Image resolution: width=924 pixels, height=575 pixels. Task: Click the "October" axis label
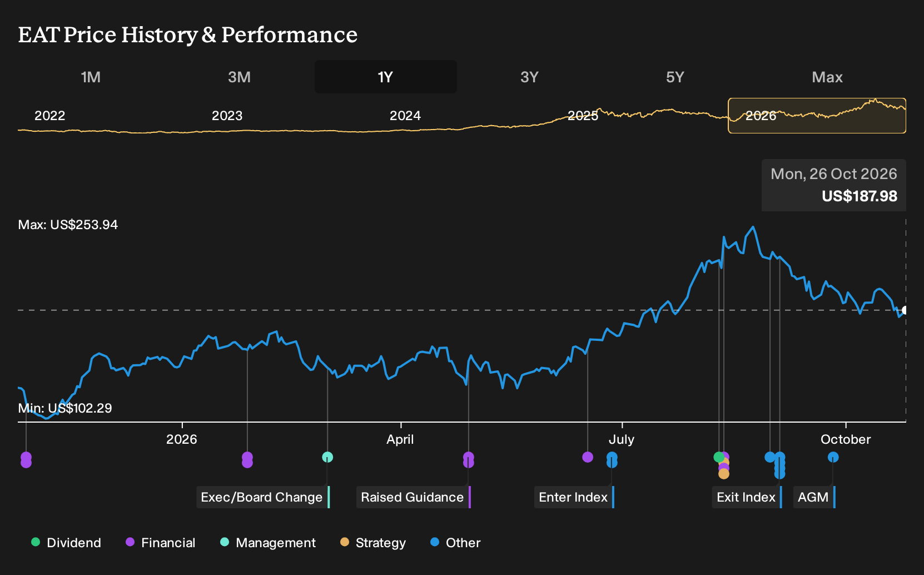(x=846, y=439)
